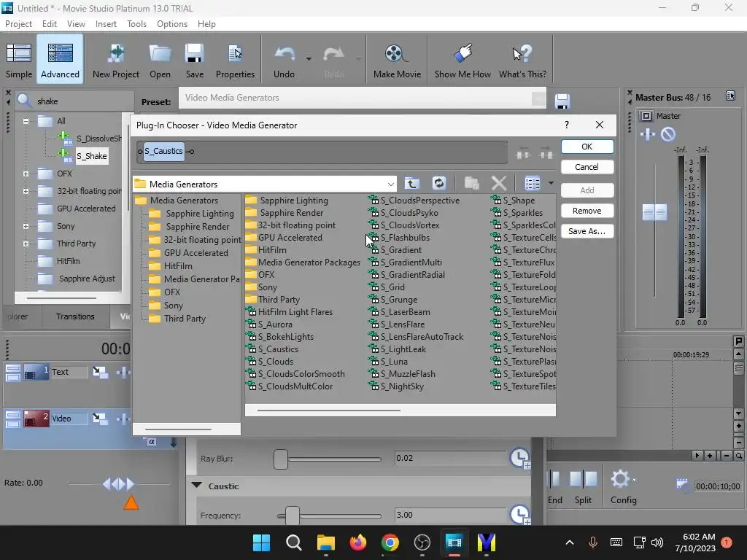The height and width of the screenshot is (560, 747).
Task: Select S_LensFlare in the plug-in list
Action: pos(402,324)
